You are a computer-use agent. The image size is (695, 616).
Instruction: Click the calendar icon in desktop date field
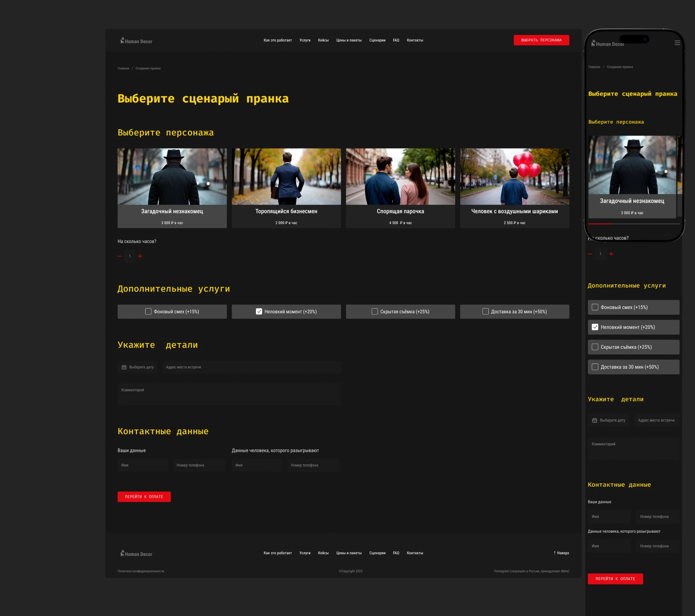tap(124, 367)
